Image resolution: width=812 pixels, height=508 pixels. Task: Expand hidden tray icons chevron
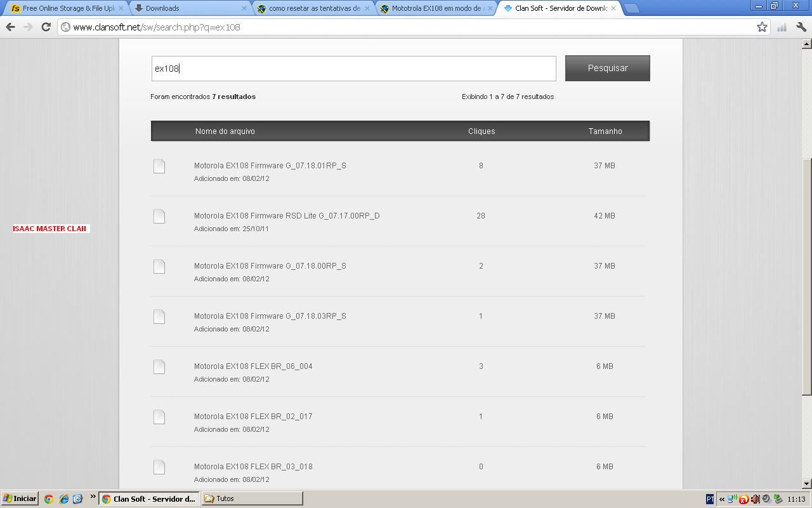click(722, 499)
